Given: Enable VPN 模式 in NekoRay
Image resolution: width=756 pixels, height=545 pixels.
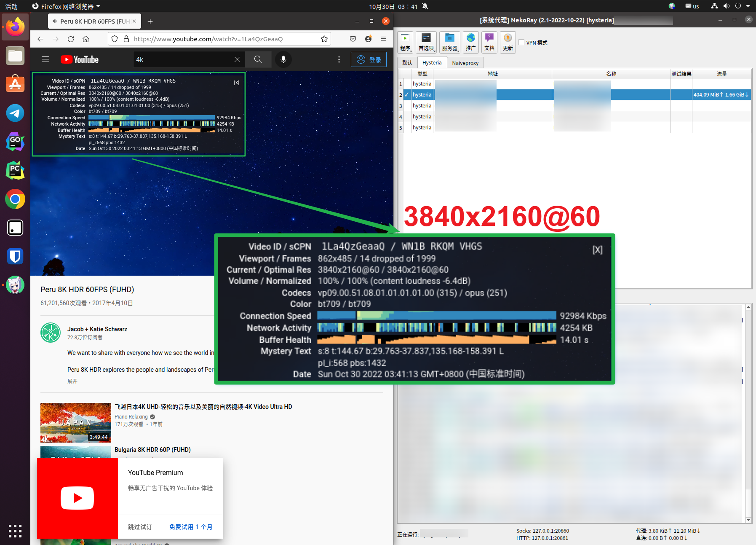Looking at the screenshot, I should [x=522, y=42].
